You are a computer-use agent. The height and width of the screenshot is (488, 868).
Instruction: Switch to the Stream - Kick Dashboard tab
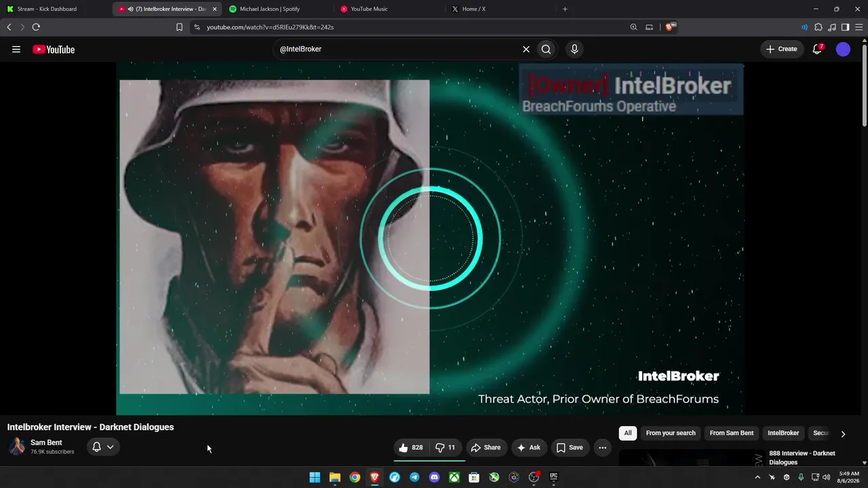click(54, 9)
